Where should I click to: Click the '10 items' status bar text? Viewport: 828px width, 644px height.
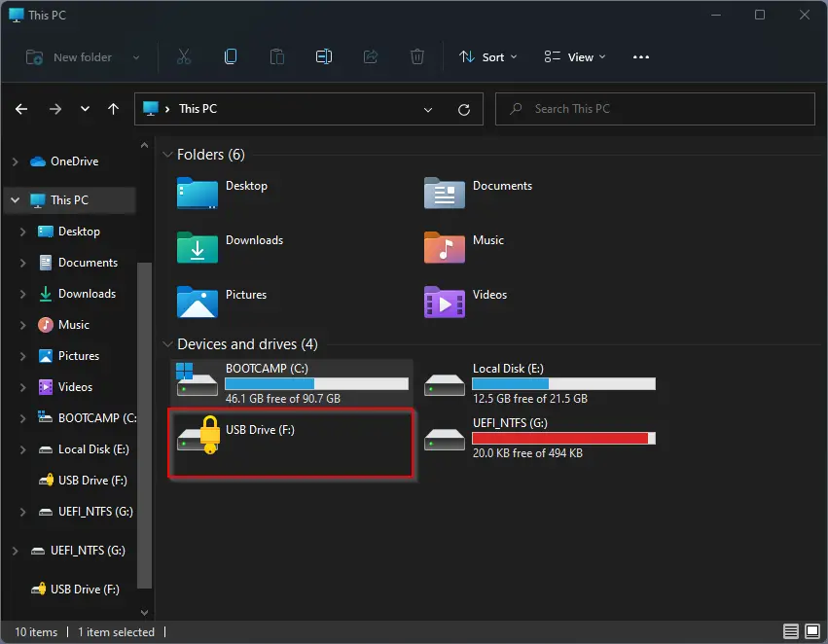pyautogui.click(x=36, y=632)
